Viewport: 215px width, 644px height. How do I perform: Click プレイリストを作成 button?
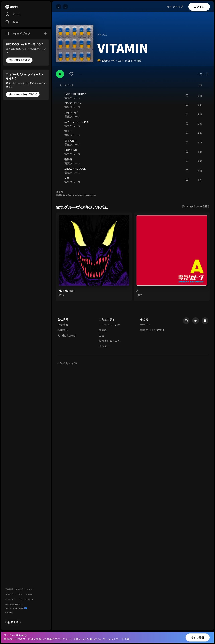pyautogui.click(x=19, y=60)
